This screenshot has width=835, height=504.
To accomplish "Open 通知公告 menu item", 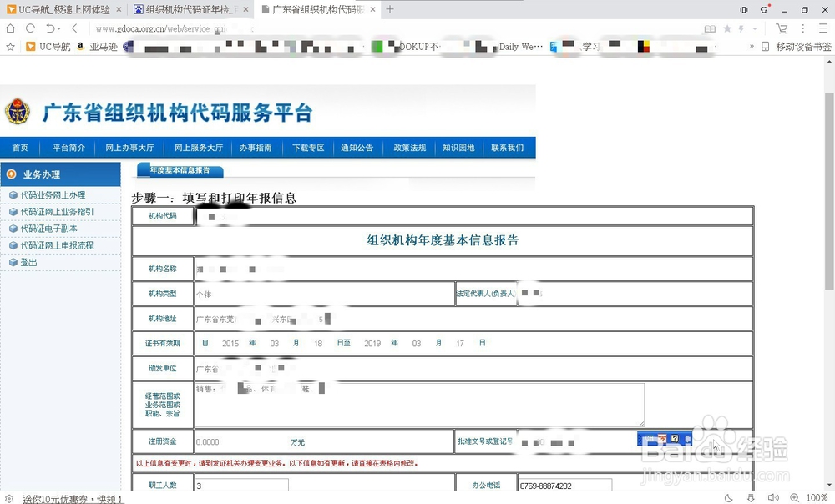I will pos(357,148).
